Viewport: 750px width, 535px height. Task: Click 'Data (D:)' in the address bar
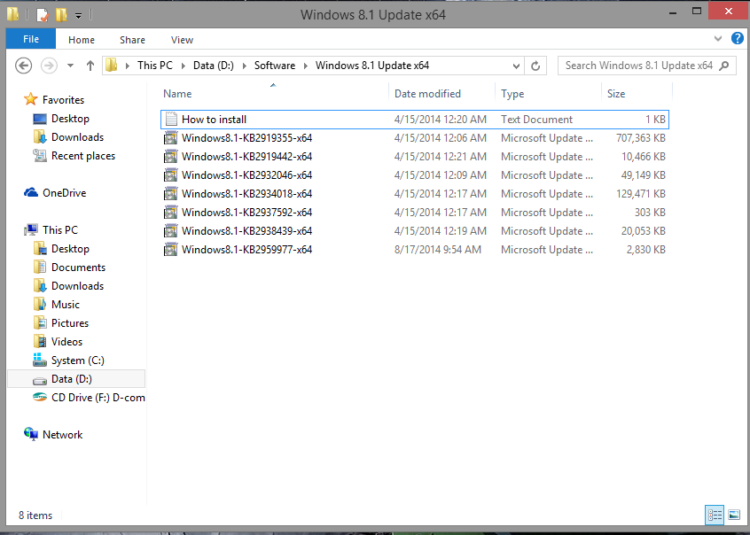213,66
